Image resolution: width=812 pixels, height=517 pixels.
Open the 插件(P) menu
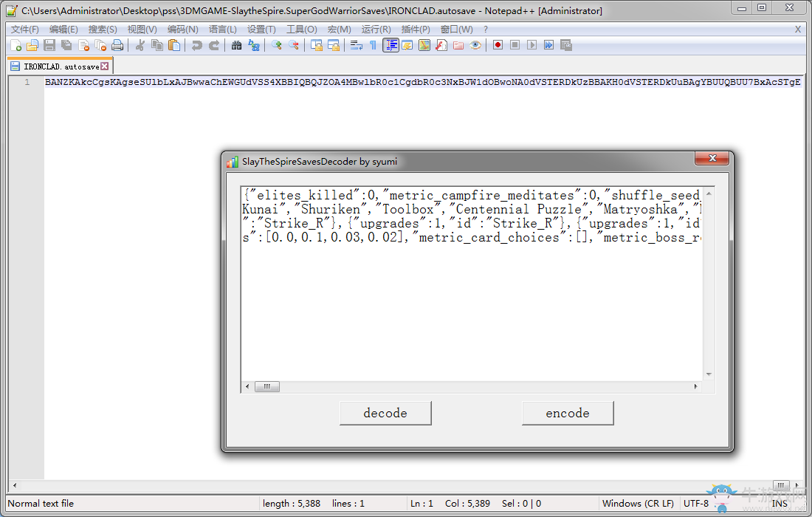(x=416, y=30)
